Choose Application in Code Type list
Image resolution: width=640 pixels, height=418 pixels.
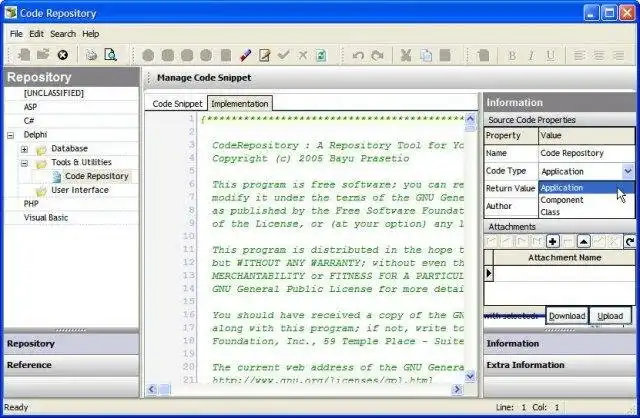pyautogui.click(x=586, y=188)
